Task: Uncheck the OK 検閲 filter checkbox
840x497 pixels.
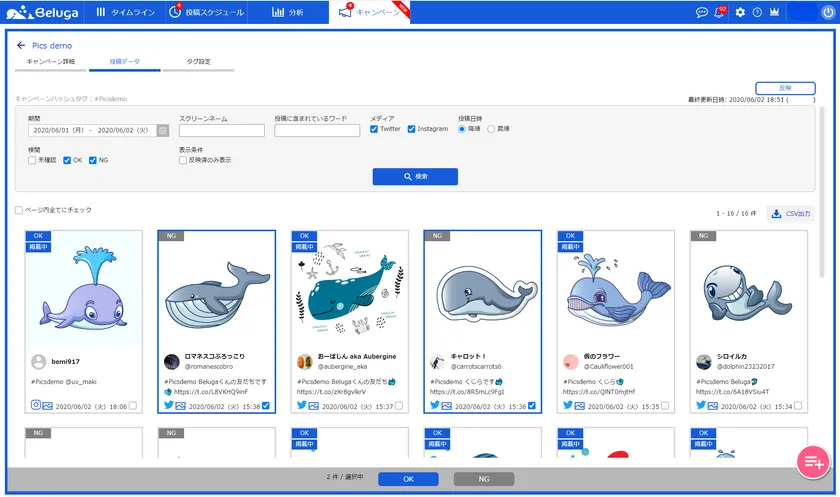Action: click(67, 160)
